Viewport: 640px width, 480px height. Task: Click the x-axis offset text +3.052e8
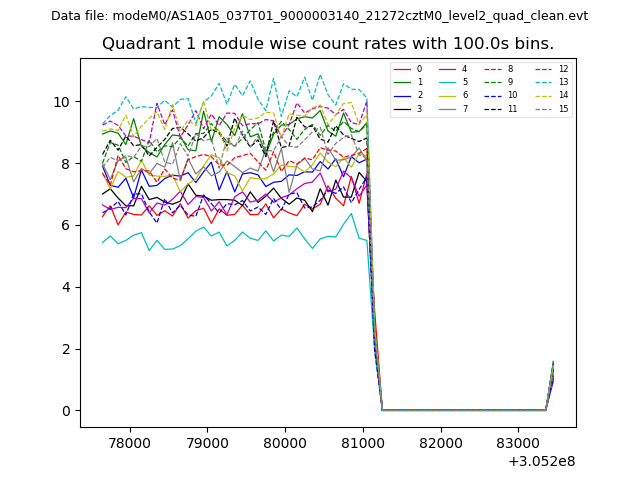[x=541, y=461]
